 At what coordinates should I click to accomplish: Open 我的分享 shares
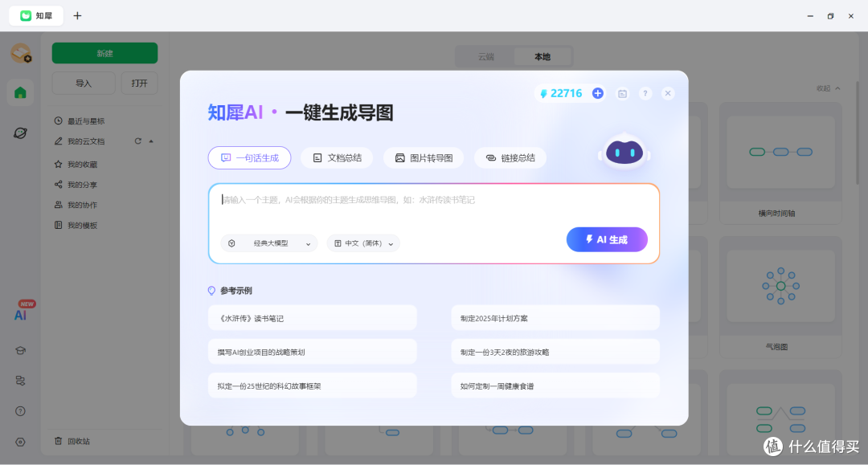coord(76,185)
